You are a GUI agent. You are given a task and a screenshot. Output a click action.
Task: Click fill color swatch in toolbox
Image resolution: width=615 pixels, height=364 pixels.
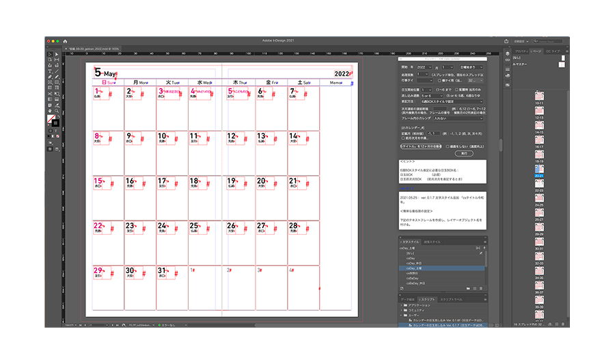click(51, 118)
